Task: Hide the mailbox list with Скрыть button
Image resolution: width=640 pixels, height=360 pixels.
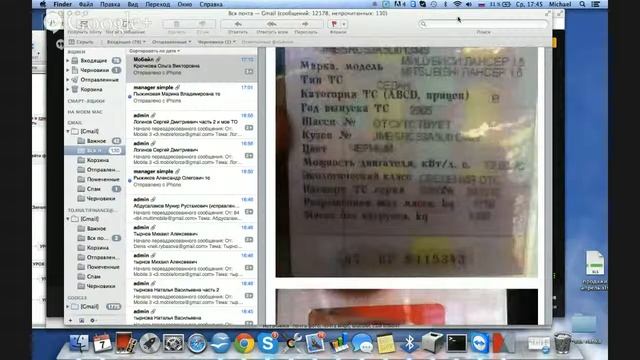Action: click(81, 42)
